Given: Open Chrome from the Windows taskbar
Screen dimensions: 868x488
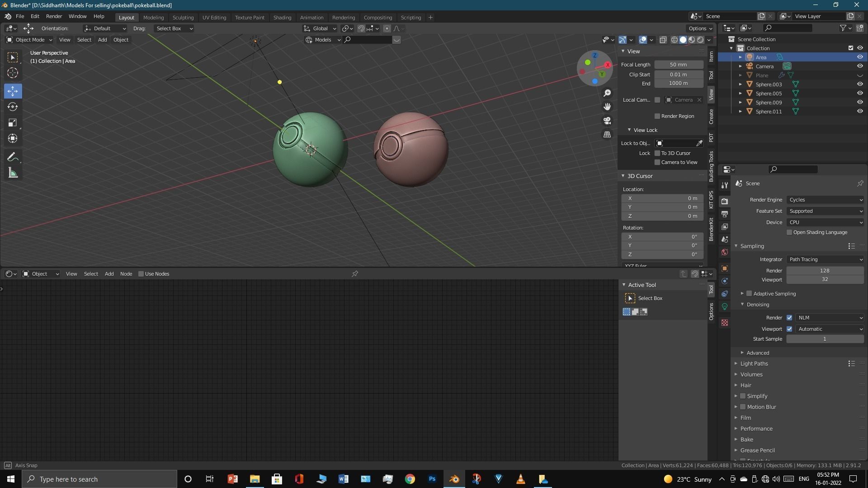Looking at the screenshot, I should pos(410,479).
